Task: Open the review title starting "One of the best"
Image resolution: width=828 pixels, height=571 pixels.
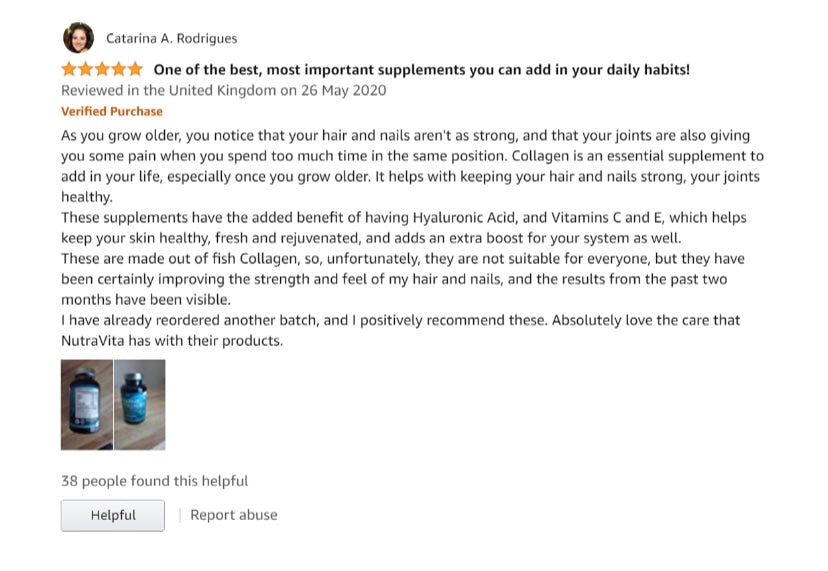Action: click(421, 70)
